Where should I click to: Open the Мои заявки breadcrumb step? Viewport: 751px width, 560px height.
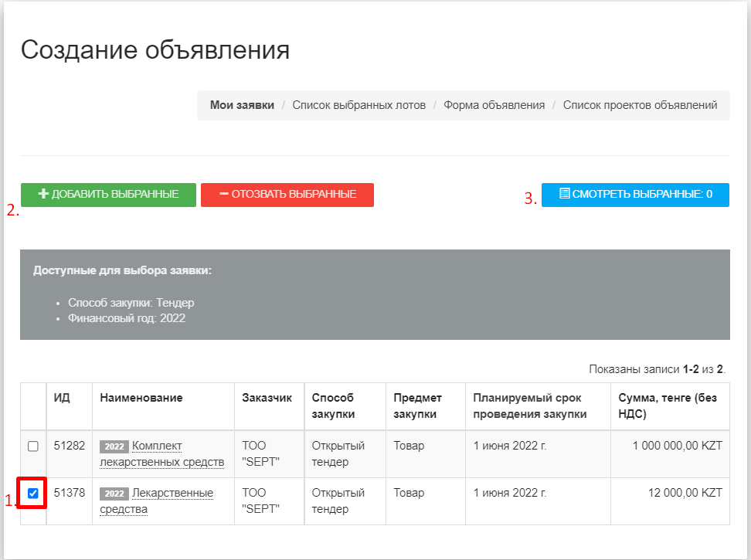242,105
